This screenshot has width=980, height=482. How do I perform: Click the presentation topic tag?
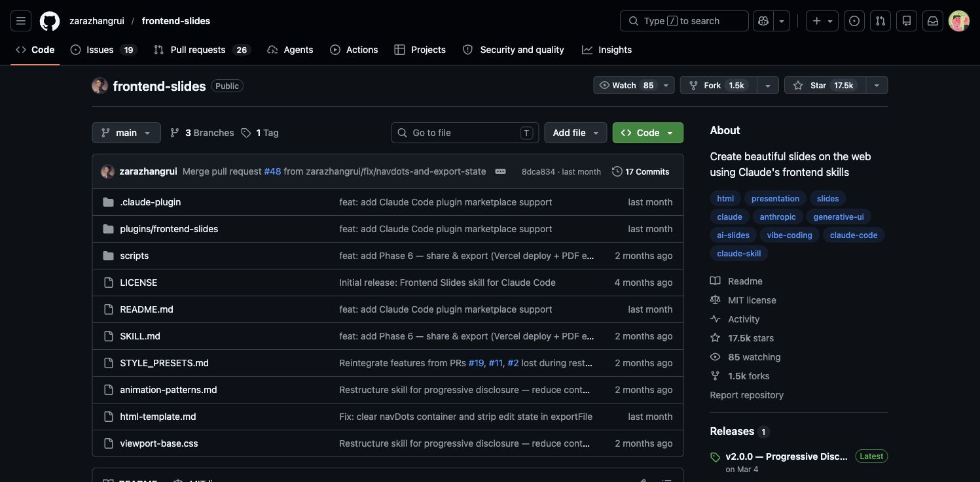point(775,199)
